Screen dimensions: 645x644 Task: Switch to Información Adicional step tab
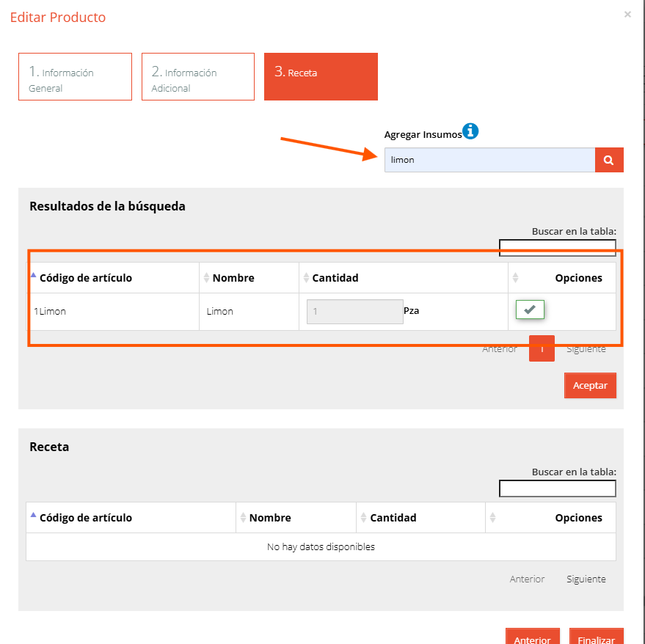click(x=198, y=76)
